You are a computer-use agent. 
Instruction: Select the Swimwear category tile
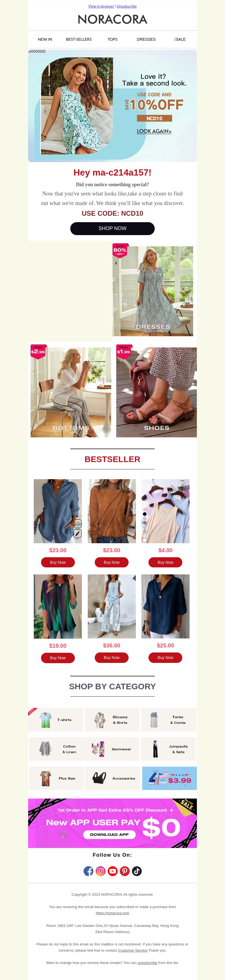112,749
